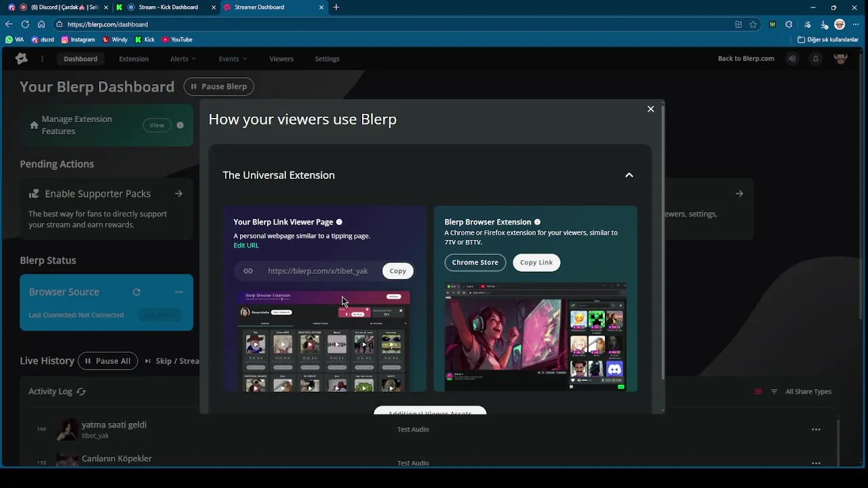Open Browser Source three-dot options
Viewport: 868px width, 488px height.
pyautogui.click(x=178, y=292)
